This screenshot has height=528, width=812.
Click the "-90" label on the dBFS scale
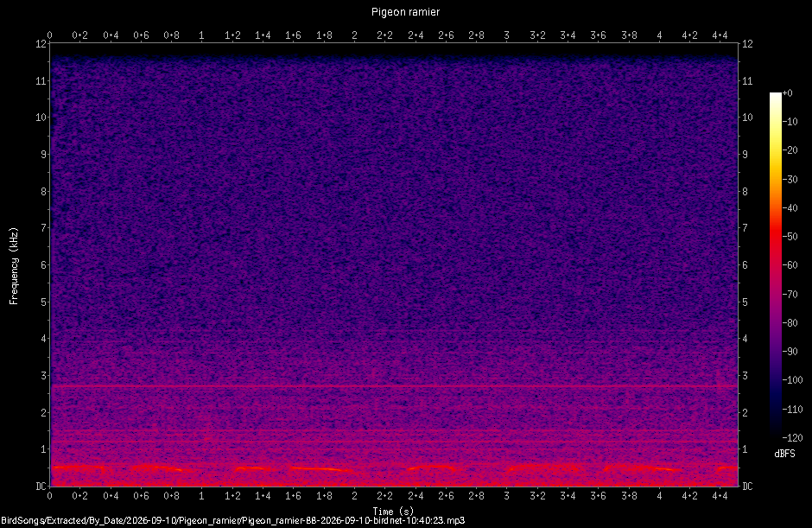tap(790, 352)
